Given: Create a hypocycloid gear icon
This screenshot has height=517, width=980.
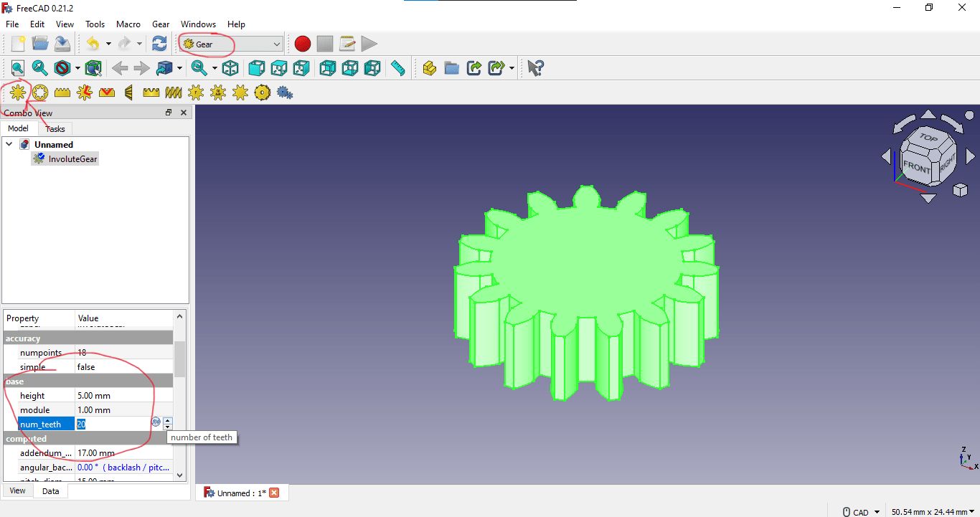Looking at the screenshot, I should (x=263, y=92).
